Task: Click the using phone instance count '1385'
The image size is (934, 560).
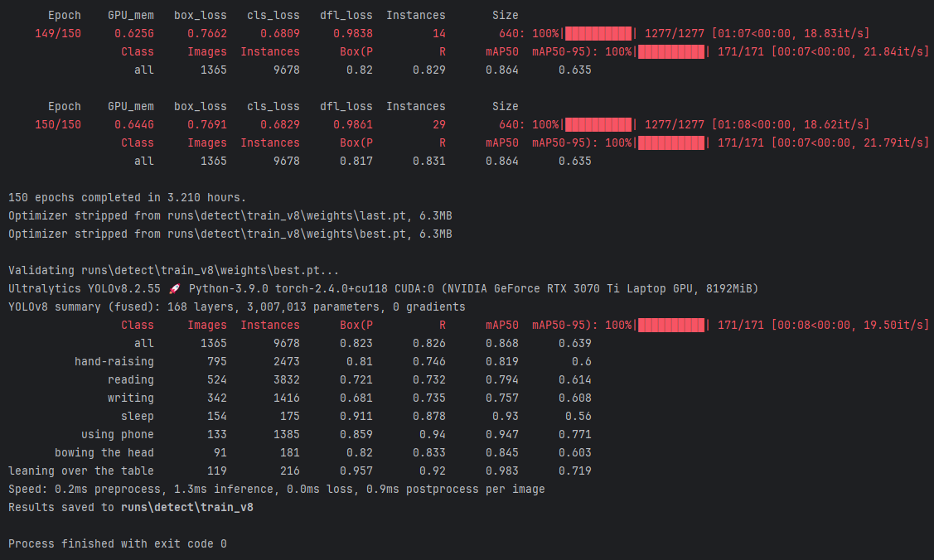Action: 287,434
